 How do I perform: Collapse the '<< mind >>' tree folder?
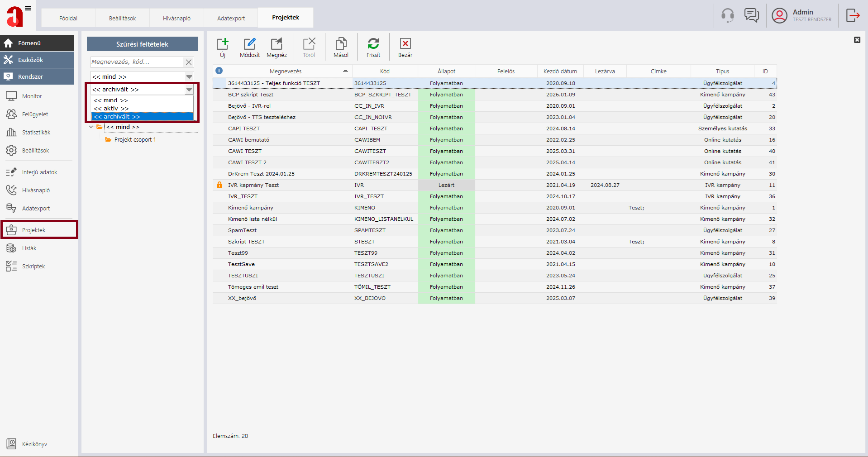pyautogui.click(x=91, y=127)
